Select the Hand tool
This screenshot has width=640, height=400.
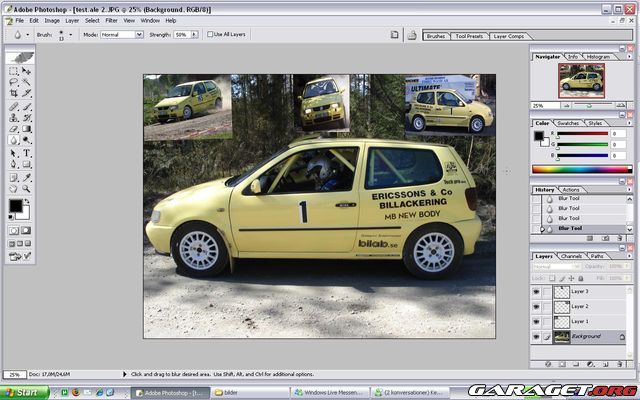point(13,189)
